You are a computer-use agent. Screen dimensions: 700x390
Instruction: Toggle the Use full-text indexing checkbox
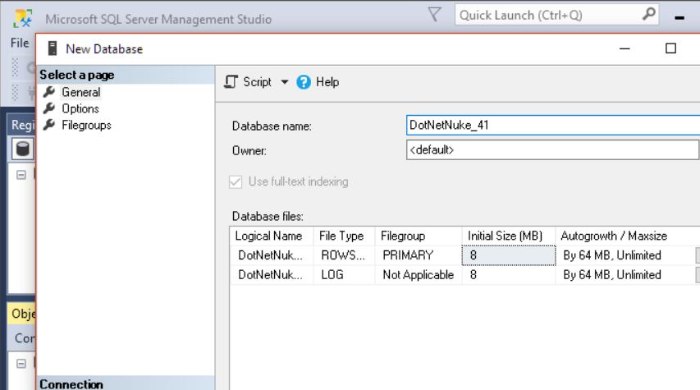click(235, 182)
